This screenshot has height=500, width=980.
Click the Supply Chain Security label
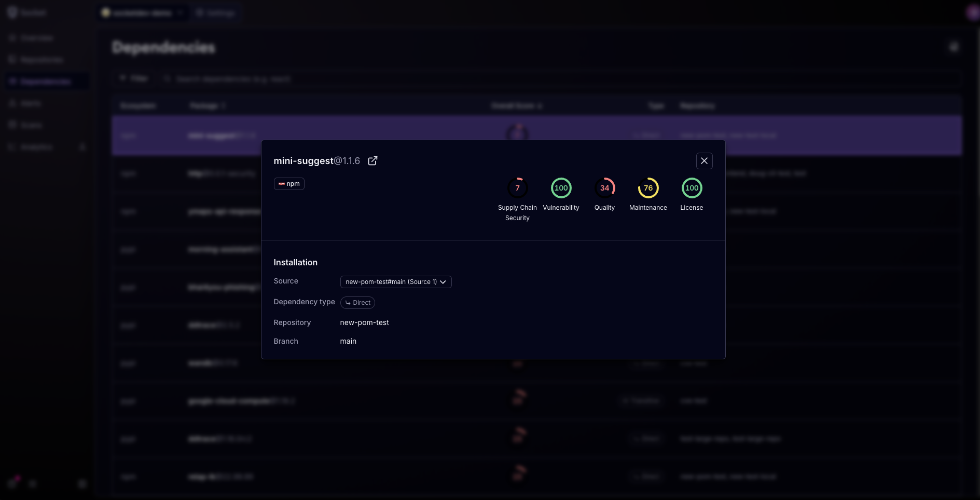pos(517,213)
